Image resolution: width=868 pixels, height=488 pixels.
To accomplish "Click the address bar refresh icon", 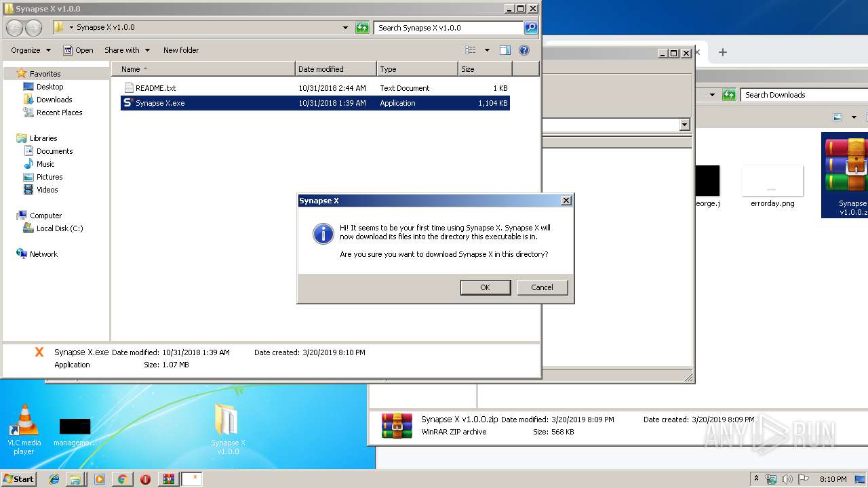I will 362,28.
